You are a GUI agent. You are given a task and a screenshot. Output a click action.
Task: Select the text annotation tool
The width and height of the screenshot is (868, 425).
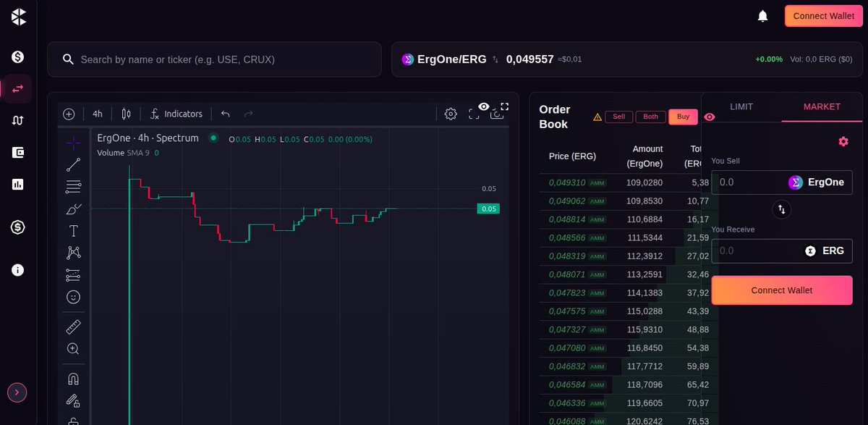click(73, 231)
